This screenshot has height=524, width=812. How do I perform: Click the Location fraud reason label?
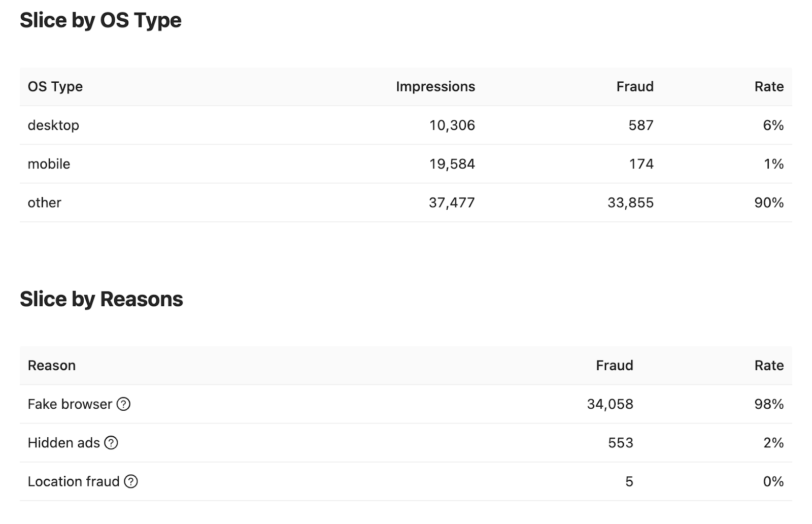pos(74,481)
